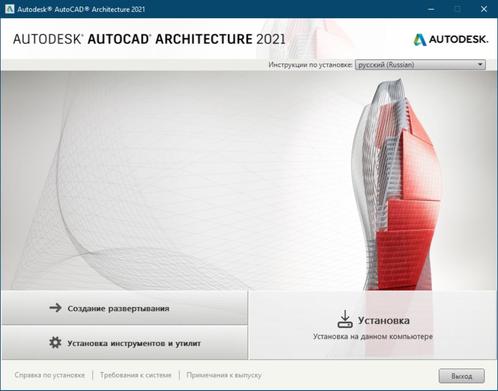Viewport: 498px width, 391px height.
Task: Click the AUTODESK AUTOCAD ARCHITECTURE 2021 heading
Action: coord(149,39)
